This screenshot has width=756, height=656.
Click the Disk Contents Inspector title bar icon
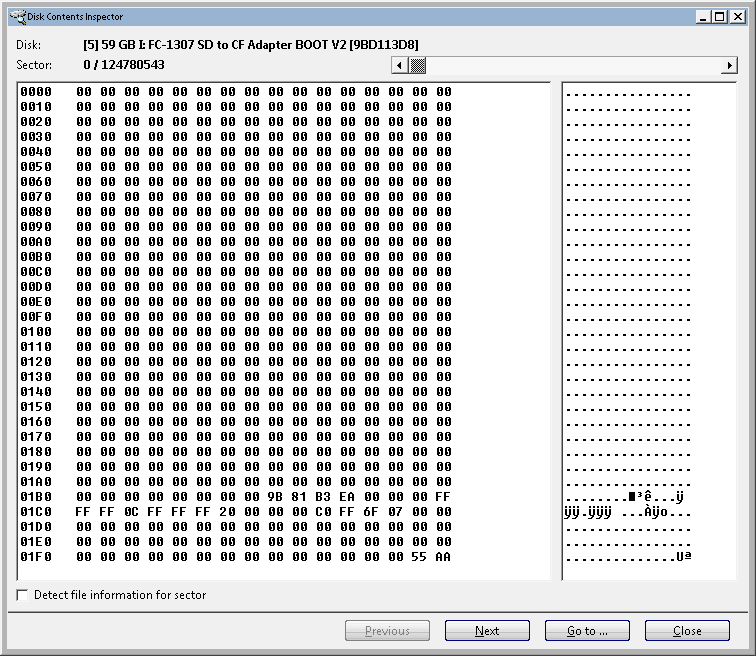(x=13, y=16)
